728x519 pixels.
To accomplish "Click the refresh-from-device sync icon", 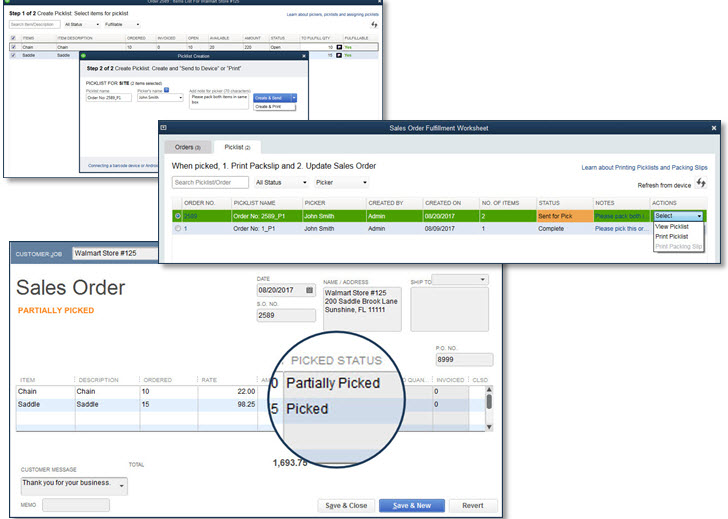I will click(x=701, y=183).
